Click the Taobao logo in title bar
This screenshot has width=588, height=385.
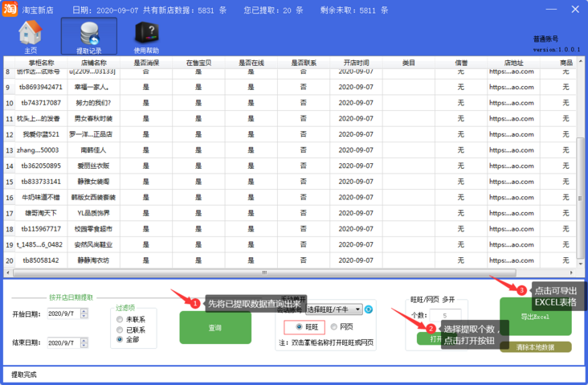9,9
